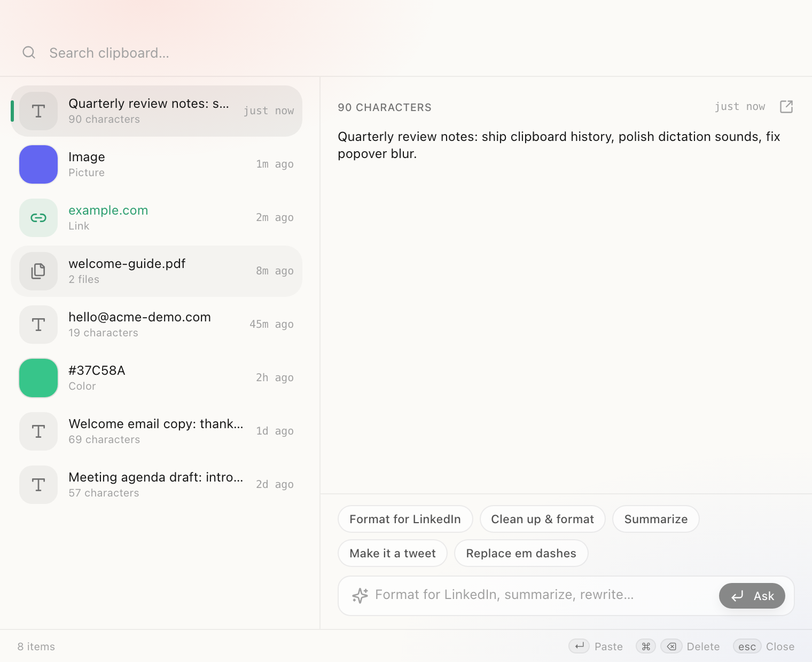Click the 1m ago timestamp
Image resolution: width=812 pixels, height=662 pixels.
coord(275,164)
